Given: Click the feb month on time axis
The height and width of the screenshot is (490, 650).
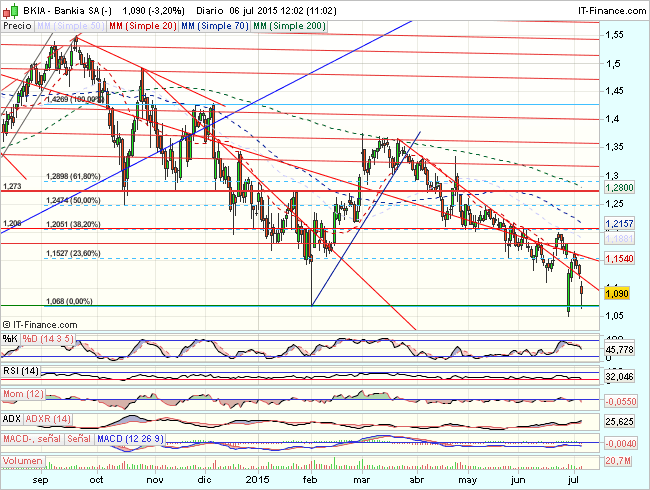Looking at the screenshot, I should pyautogui.click(x=310, y=480).
